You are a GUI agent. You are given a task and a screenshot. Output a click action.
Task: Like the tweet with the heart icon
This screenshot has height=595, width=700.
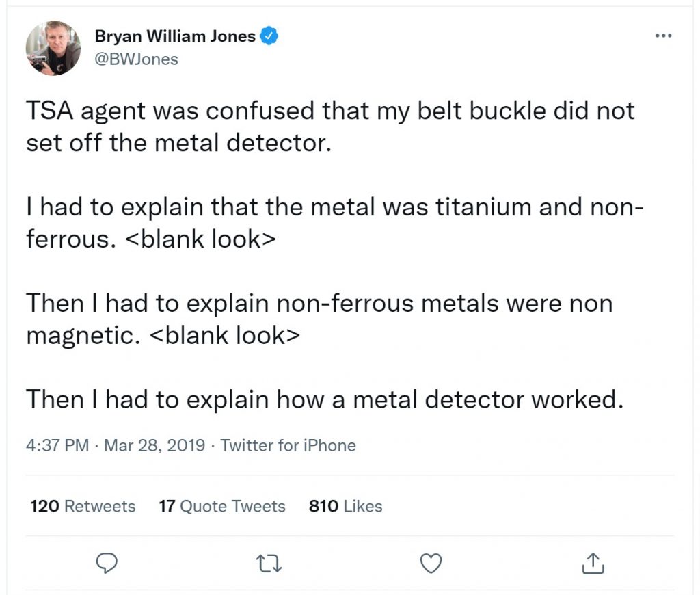point(431,564)
